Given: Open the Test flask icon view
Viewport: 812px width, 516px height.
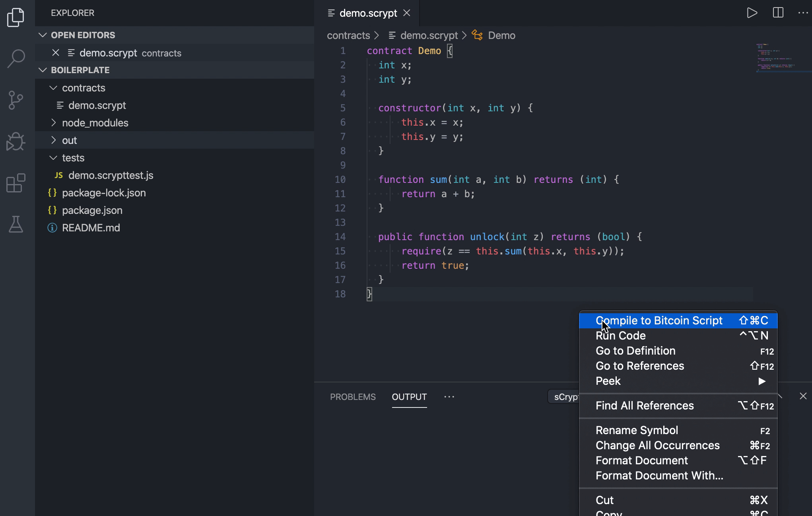Looking at the screenshot, I should tap(16, 224).
